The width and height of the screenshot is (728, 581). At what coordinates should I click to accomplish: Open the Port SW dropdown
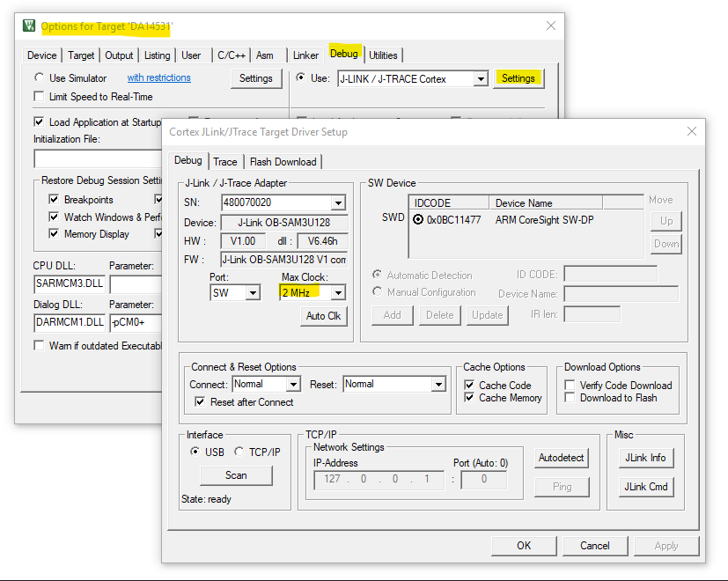[x=253, y=293]
